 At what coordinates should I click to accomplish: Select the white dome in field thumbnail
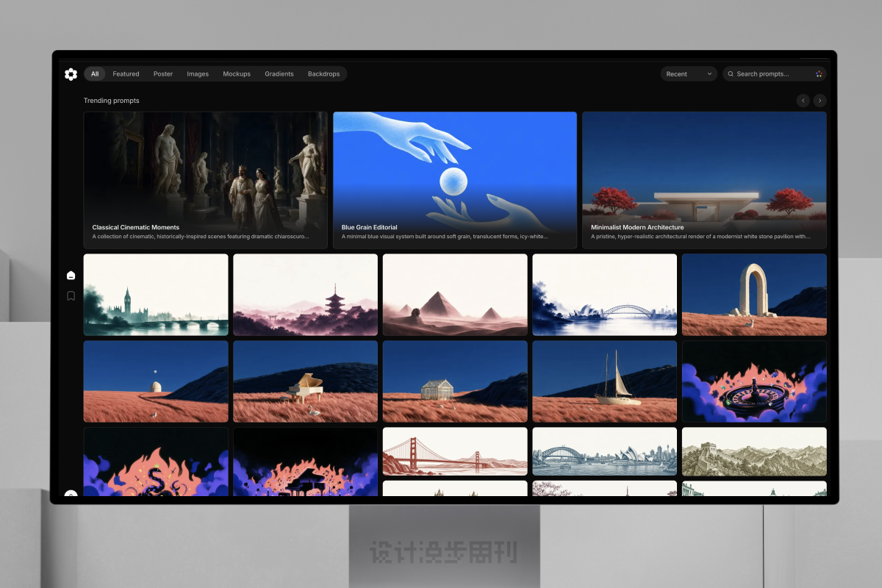point(156,381)
